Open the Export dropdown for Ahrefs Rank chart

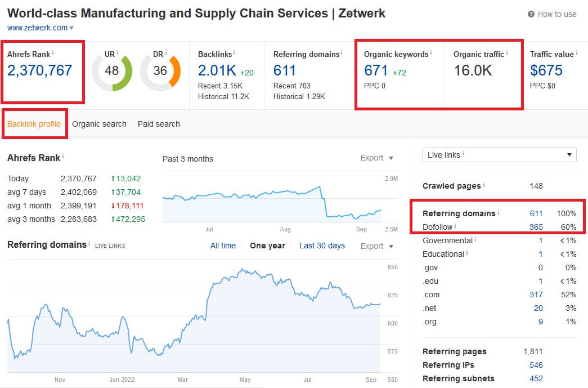[x=372, y=158]
